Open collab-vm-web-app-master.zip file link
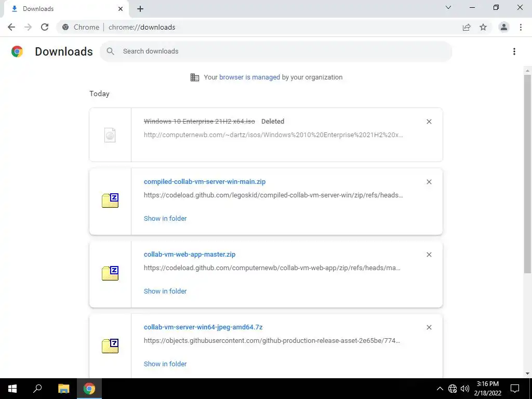This screenshot has height=399, width=532. point(190,255)
